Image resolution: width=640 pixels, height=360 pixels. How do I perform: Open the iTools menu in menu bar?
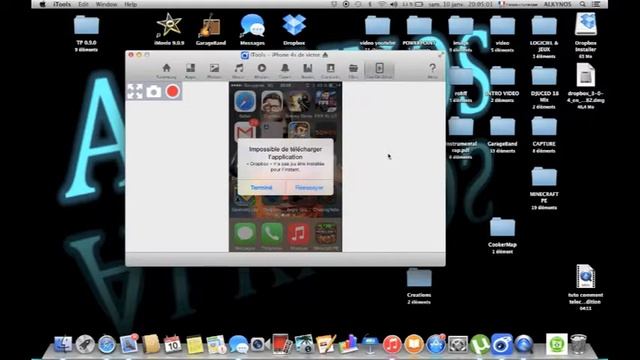(62, 4)
